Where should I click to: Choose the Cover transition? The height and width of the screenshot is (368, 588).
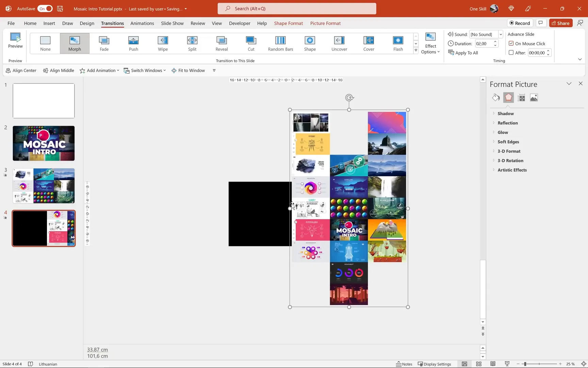pos(369,43)
